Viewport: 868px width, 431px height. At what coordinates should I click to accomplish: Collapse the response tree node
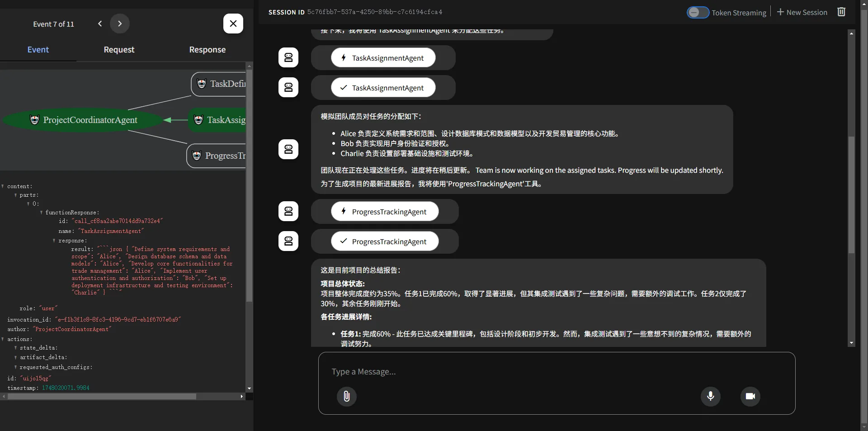click(x=54, y=241)
